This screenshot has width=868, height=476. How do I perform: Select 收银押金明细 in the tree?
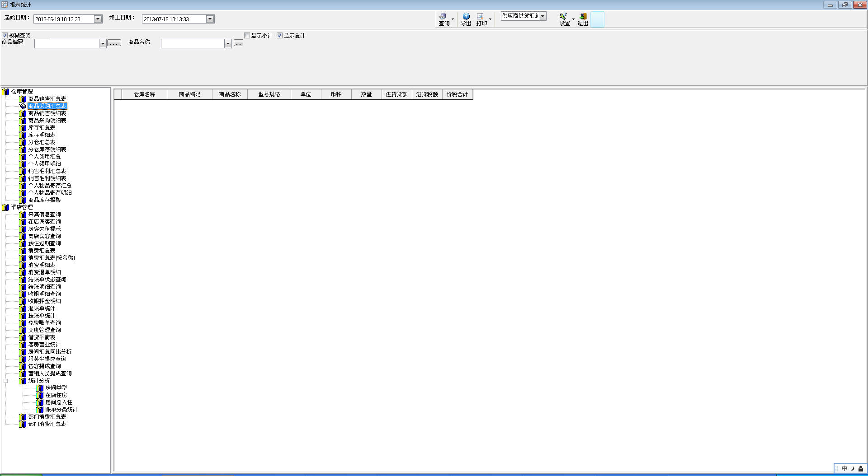point(44,301)
